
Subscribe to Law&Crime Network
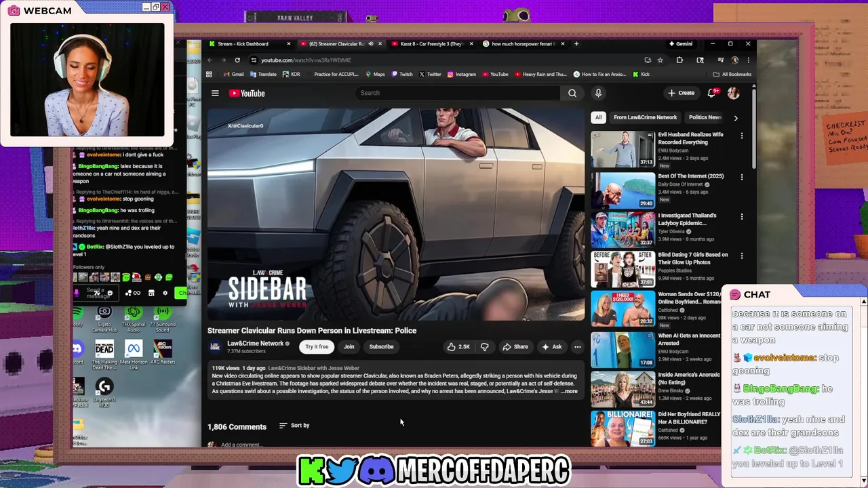(x=381, y=346)
